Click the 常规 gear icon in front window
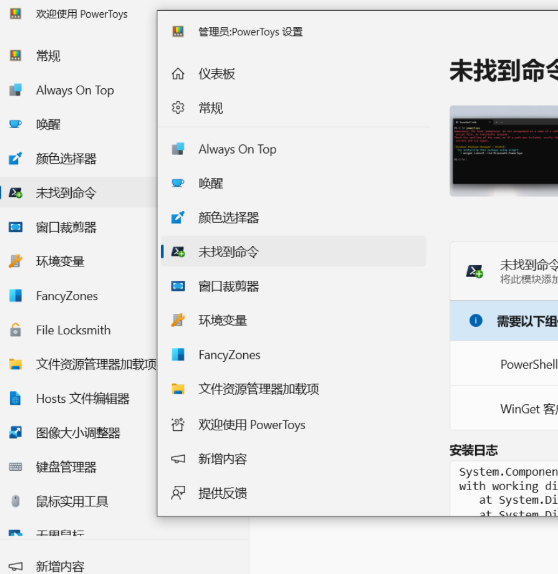 tap(178, 108)
